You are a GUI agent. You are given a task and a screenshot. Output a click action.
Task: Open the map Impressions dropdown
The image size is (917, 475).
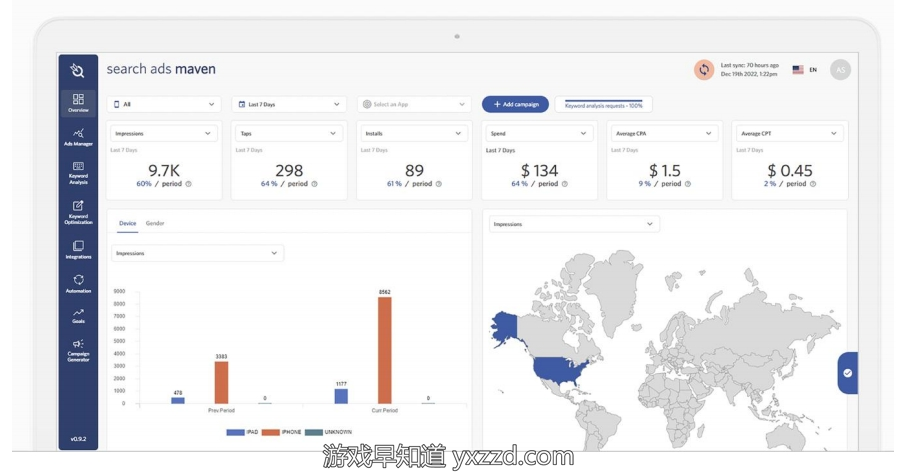pos(574,224)
